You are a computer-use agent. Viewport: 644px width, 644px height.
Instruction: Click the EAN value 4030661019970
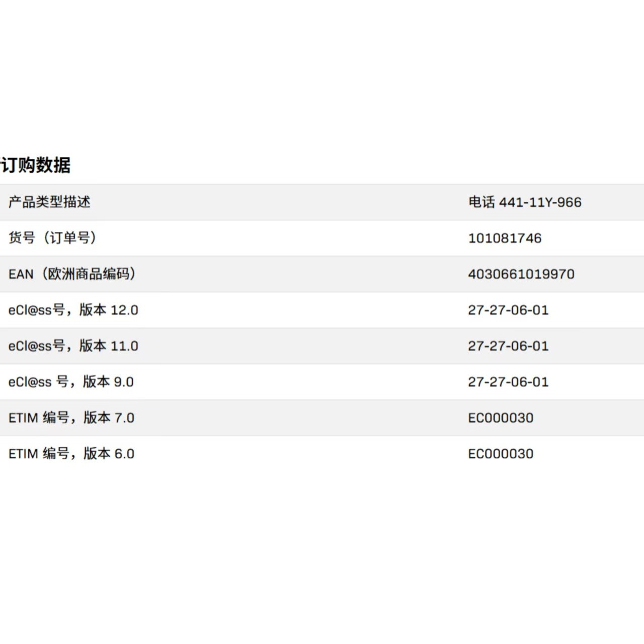tap(521, 274)
